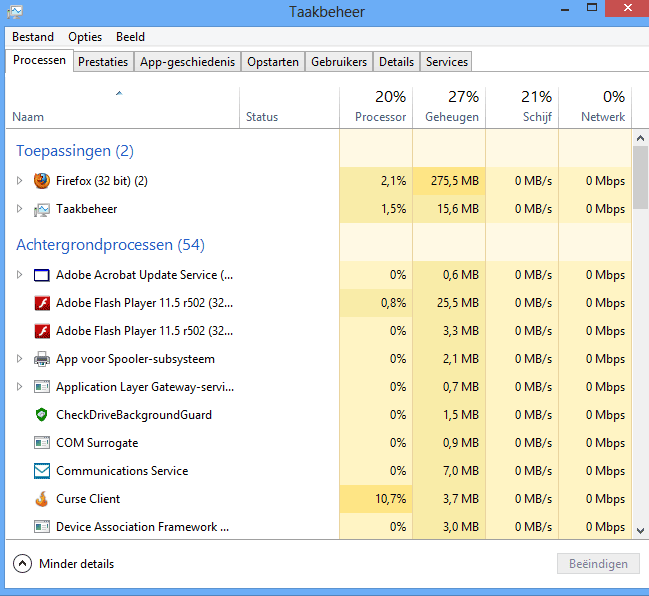Open the Opstarten tab
The height and width of the screenshot is (596, 649).
273,61
